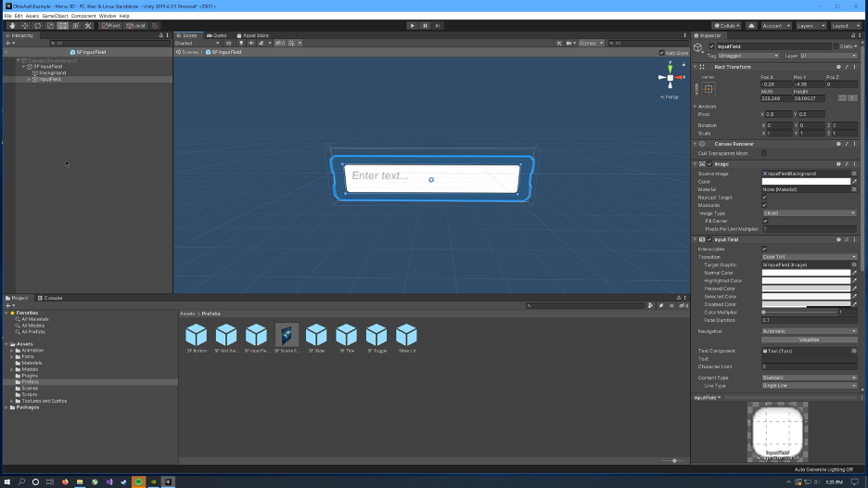Click the cloud services icon

tap(750, 26)
